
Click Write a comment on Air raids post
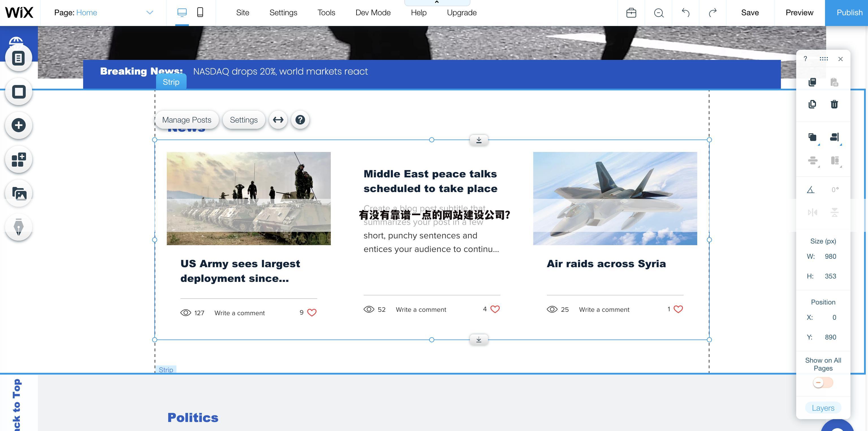point(604,310)
